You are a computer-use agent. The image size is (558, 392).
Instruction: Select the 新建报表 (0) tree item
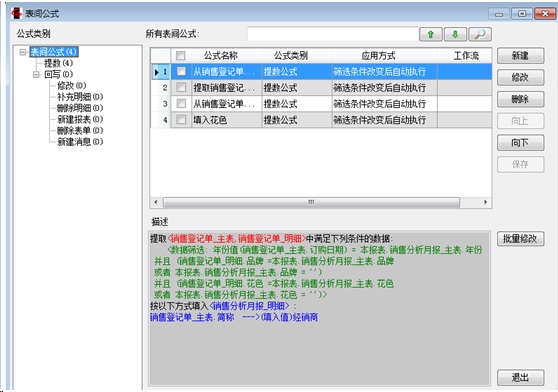click(80, 119)
